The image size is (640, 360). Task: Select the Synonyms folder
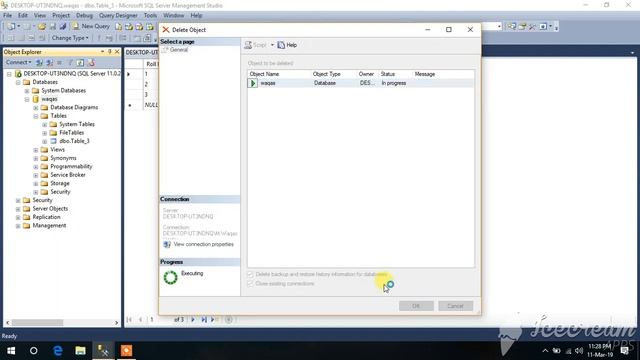tap(63, 158)
